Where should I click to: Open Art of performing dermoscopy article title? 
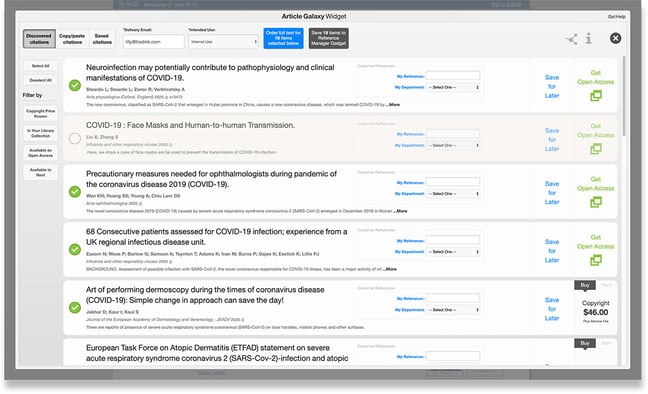(x=205, y=295)
